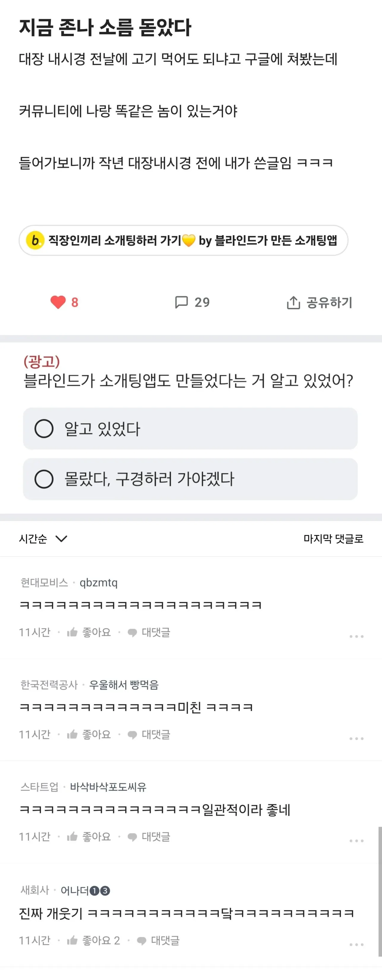Open the 직장인끼리 소개팅하러 가기 banner
Viewport: 382px width, 980px height.
point(184,241)
